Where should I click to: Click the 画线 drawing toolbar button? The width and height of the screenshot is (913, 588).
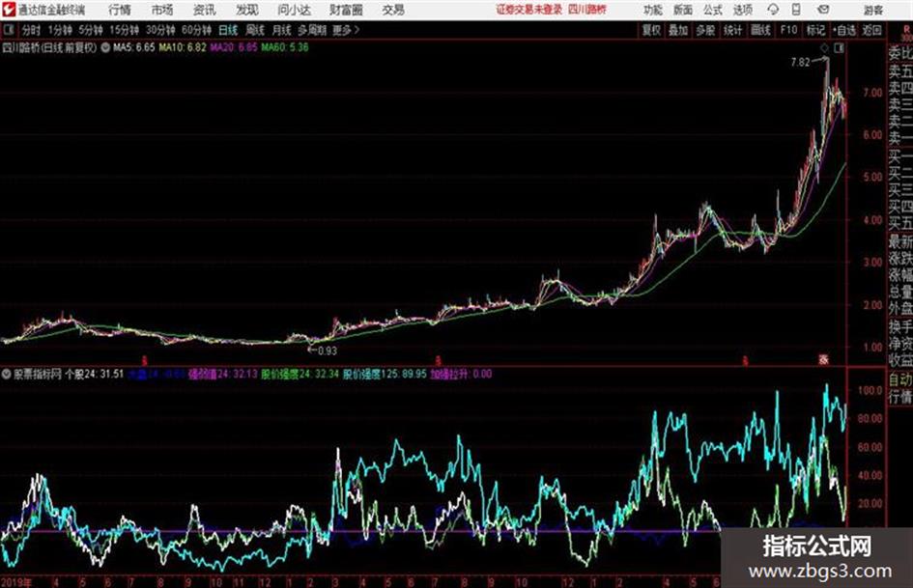coord(761,30)
